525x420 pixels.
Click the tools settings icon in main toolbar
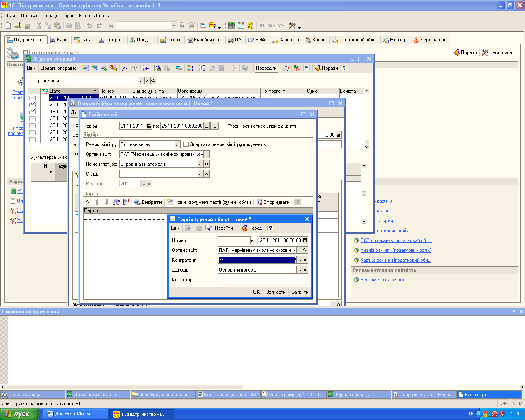point(292,25)
